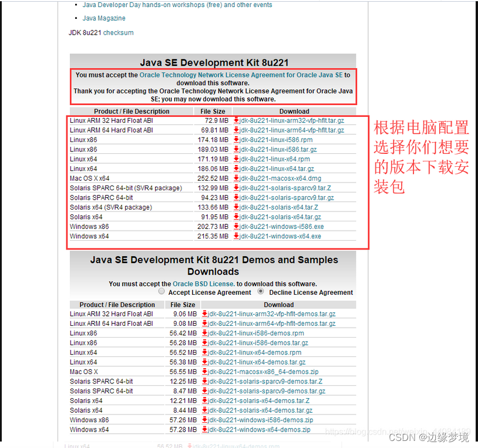Download jdk-8u221-linux-i586.tar.gz file link
Screen dimensions: 478x448
click(278, 149)
